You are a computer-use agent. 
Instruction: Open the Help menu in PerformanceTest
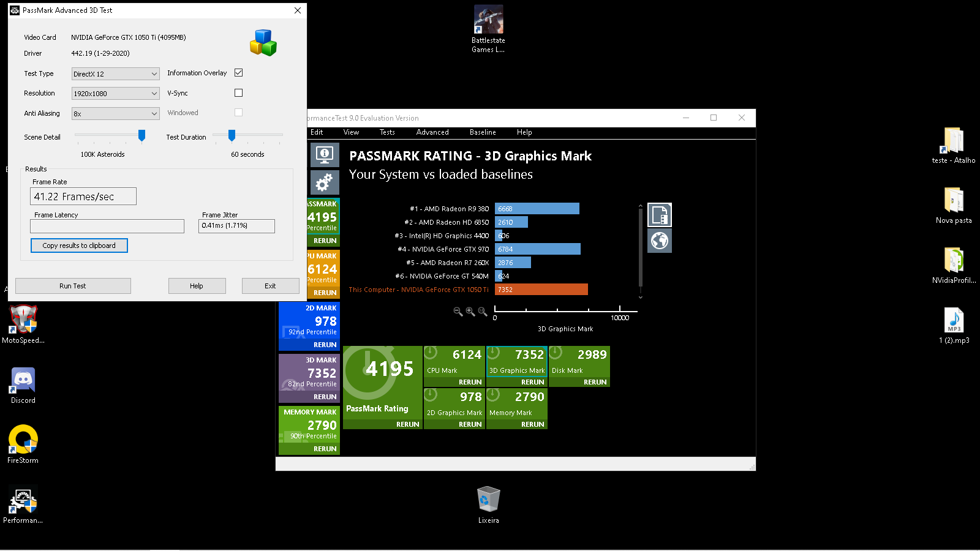click(x=524, y=132)
